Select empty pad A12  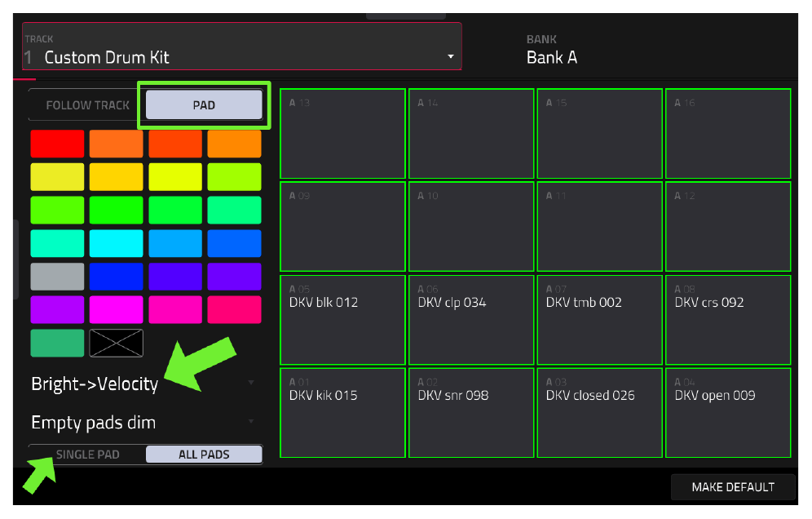coord(728,227)
